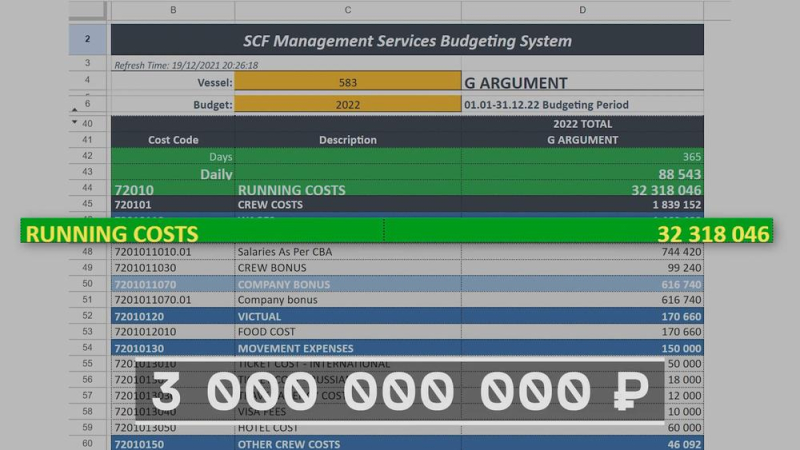The height and width of the screenshot is (450, 800).
Task: Click the Refresh Time 19/12/2021 cell
Action: point(186,65)
